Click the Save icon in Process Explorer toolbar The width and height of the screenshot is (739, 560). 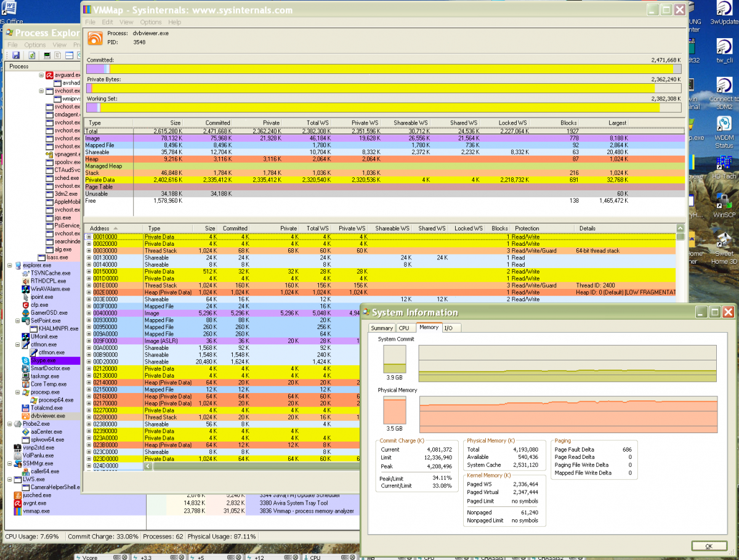[15, 55]
